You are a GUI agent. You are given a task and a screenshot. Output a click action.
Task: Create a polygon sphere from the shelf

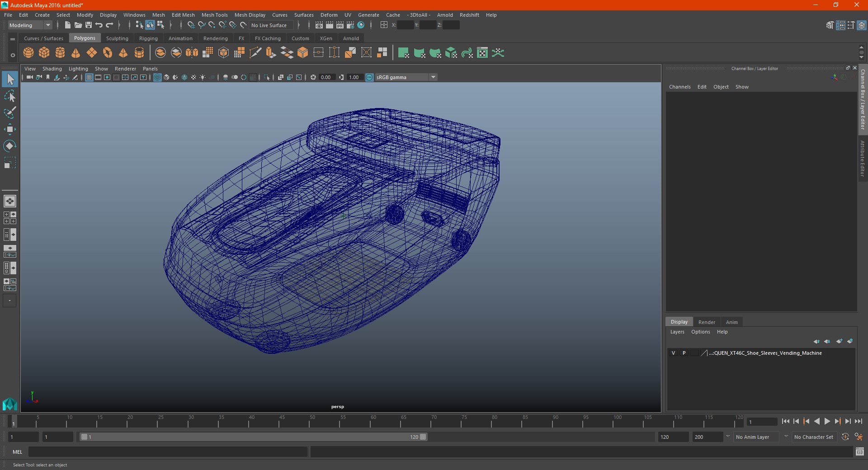tap(28, 53)
